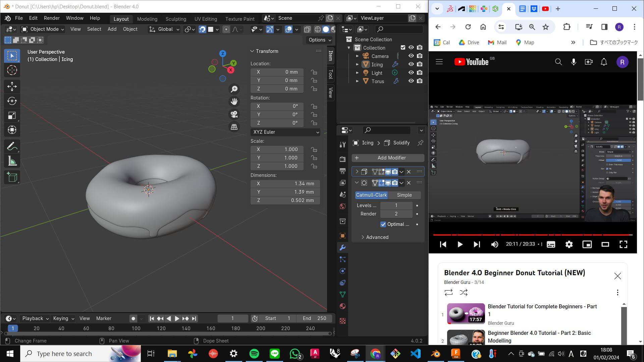
Task: Open the Render menu
Action: tap(52, 18)
